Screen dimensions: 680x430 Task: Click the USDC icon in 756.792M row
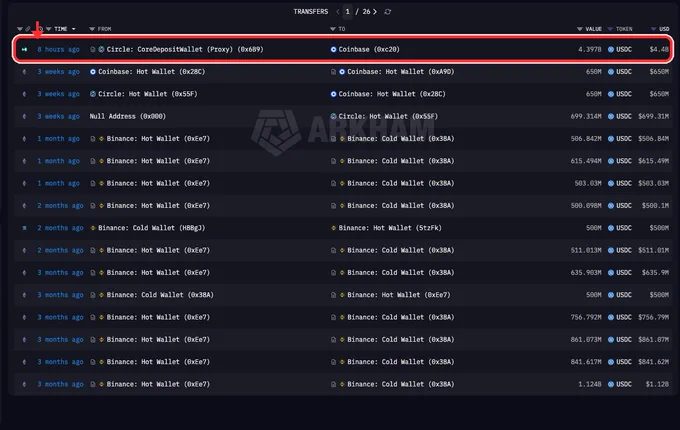click(x=611, y=317)
